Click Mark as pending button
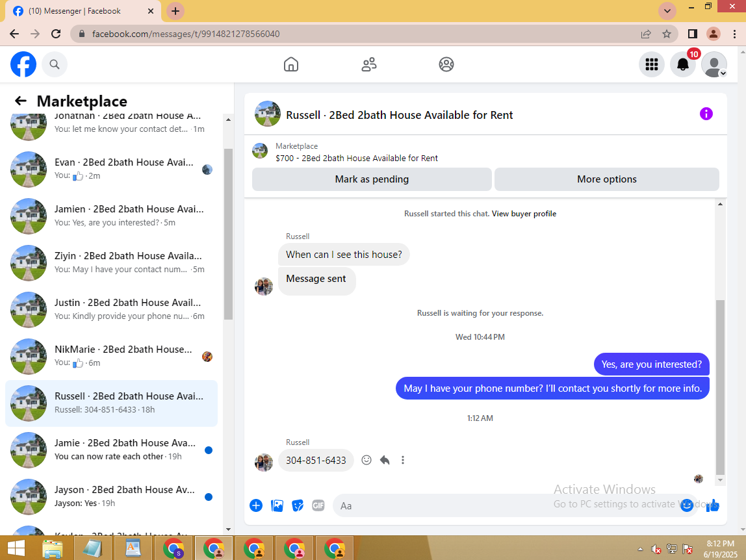The height and width of the screenshot is (560, 746). pyautogui.click(x=372, y=179)
